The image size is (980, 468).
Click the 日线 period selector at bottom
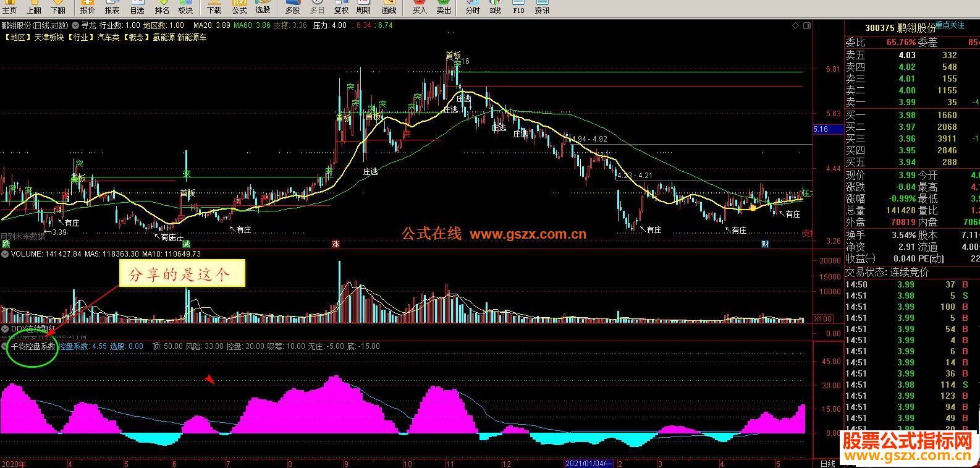827,464
